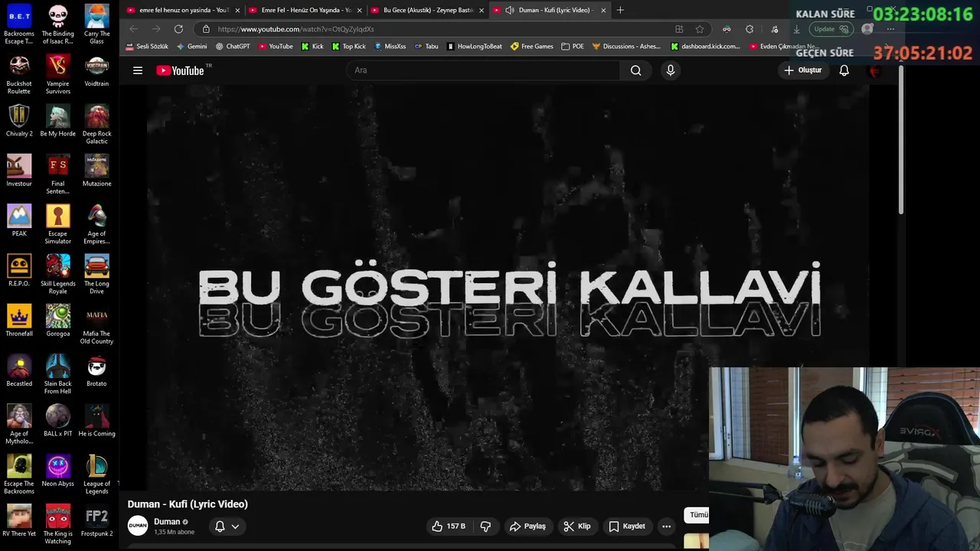Click the browser address bar URL

point(296,29)
